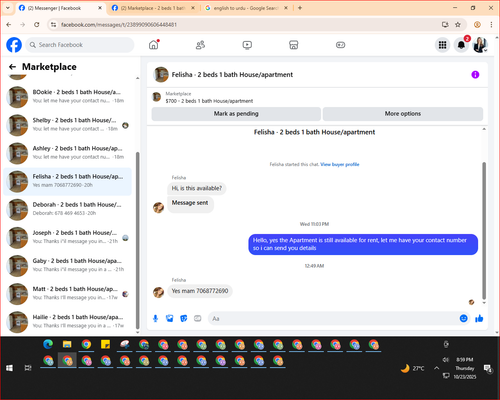Image resolution: width=500 pixels, height=400 pixels.
Task: Open Gaby conversation in list
Action: (68, 266)
